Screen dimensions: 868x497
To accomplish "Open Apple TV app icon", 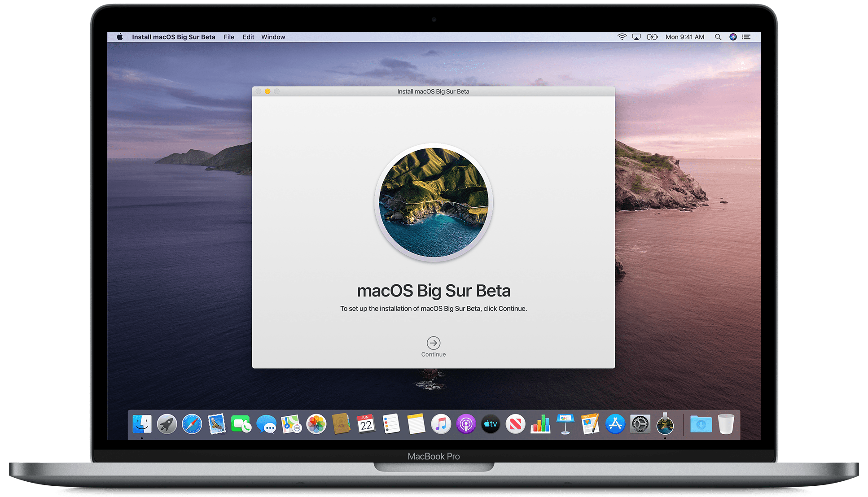I will coord(491,424).
